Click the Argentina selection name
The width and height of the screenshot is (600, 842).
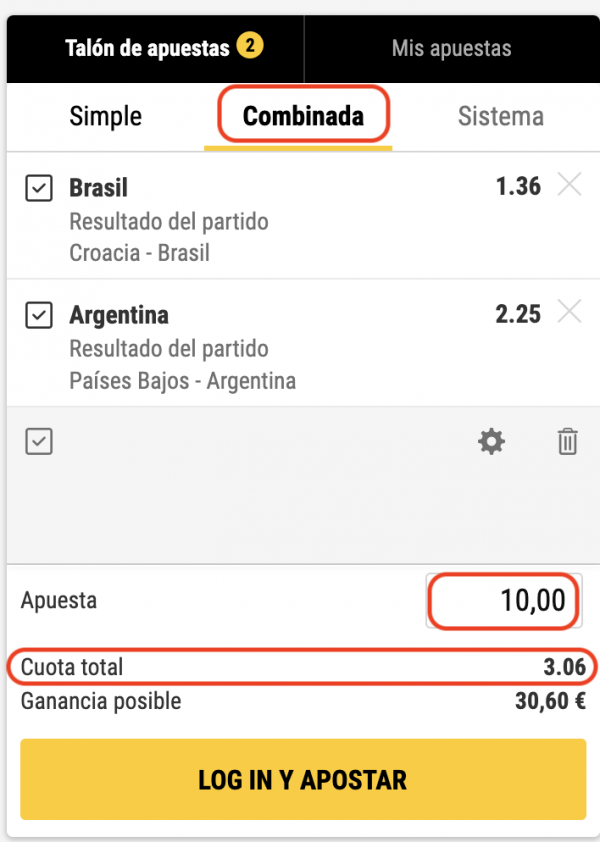(119, 315)
